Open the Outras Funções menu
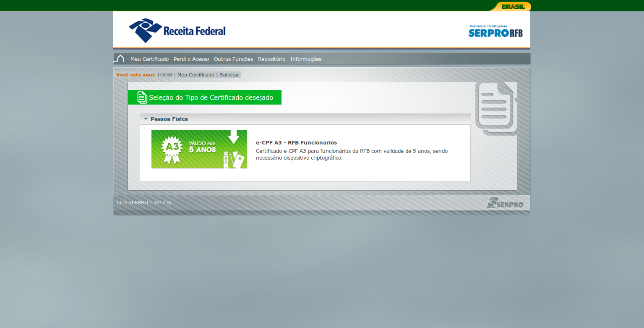644x328 pixels. 233,59
